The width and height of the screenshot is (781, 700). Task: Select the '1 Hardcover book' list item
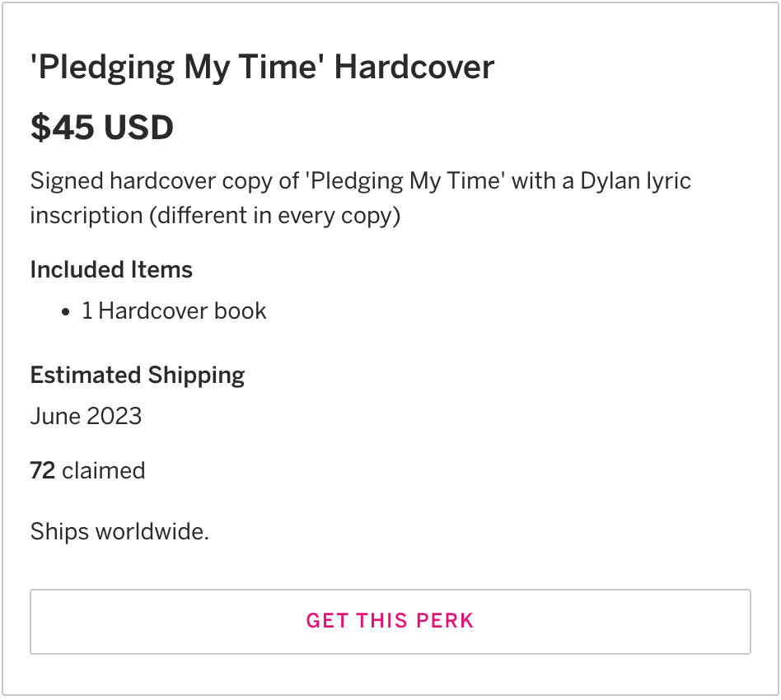174,311
